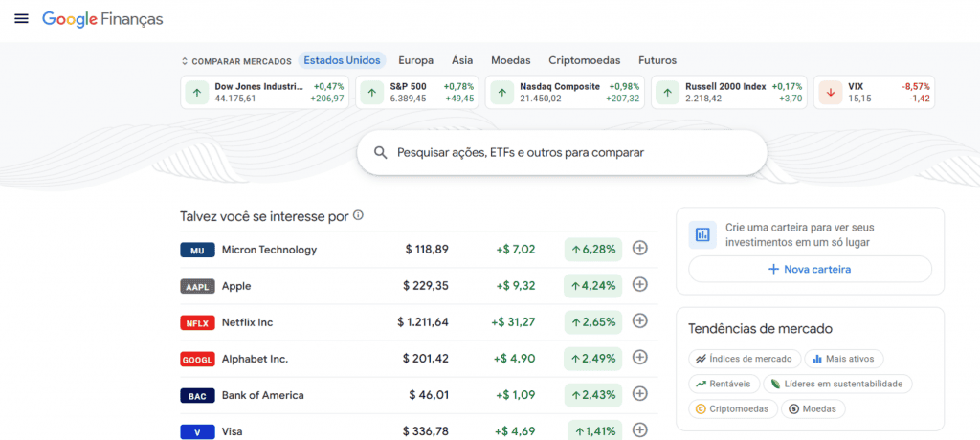Screen dimensions: 980x440
Task: Add Bank of America via plus icon
Action: pos(640,394)
